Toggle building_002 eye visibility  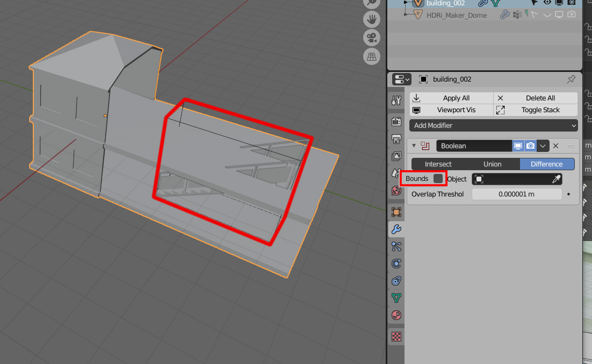[x=547, y=3]
